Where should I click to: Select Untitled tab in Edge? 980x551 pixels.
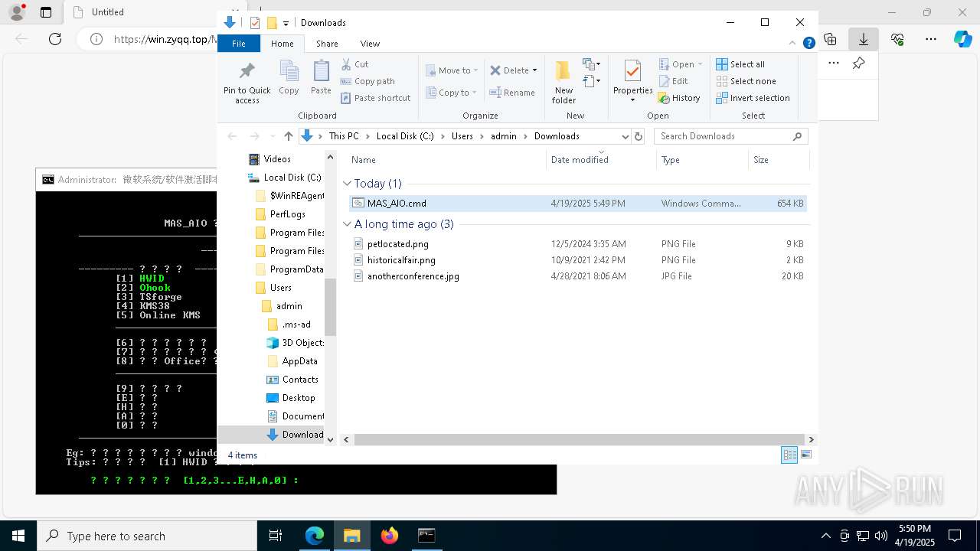(x=107, y=12)
